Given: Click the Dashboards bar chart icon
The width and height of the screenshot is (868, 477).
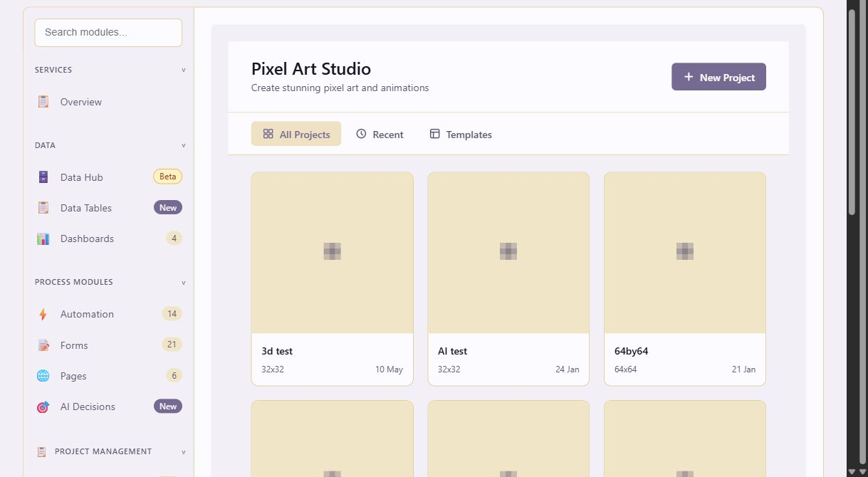Looking at the screenshot, I should [x=43, y=238].
